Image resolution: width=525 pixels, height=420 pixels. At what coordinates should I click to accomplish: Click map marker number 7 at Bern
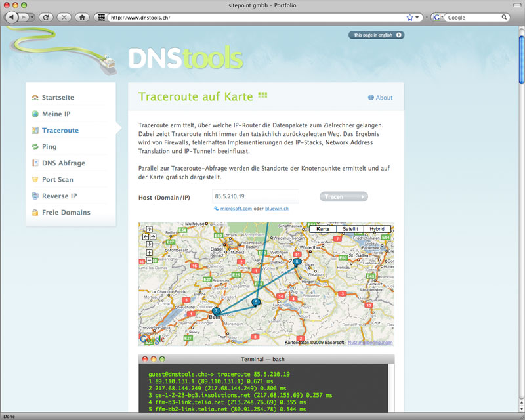point(217,312)
